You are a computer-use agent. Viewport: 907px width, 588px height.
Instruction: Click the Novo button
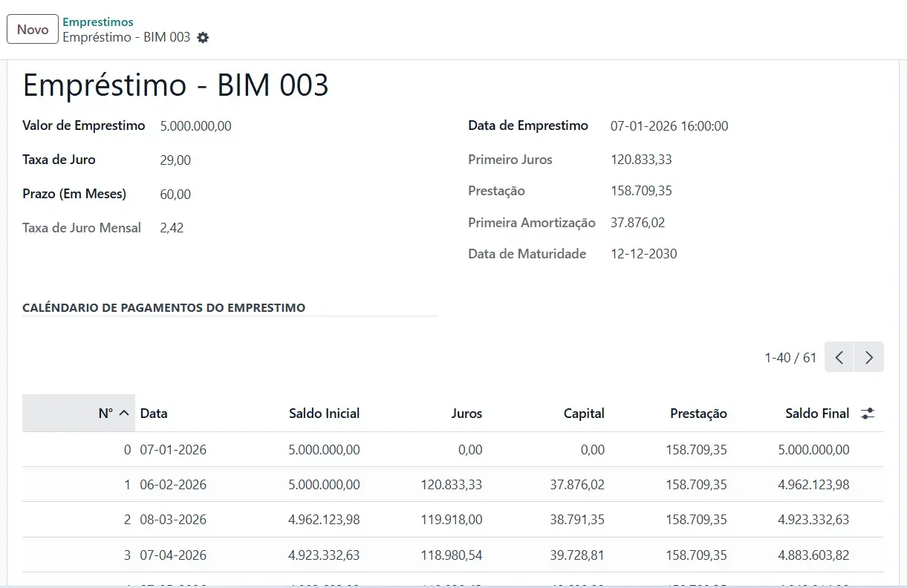tap(33, 30)
